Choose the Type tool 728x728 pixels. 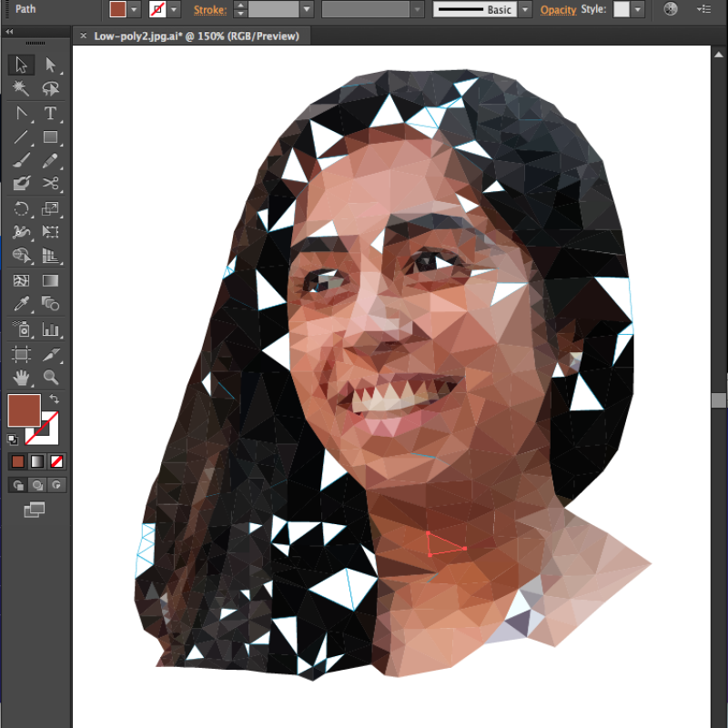pos(51,114)
